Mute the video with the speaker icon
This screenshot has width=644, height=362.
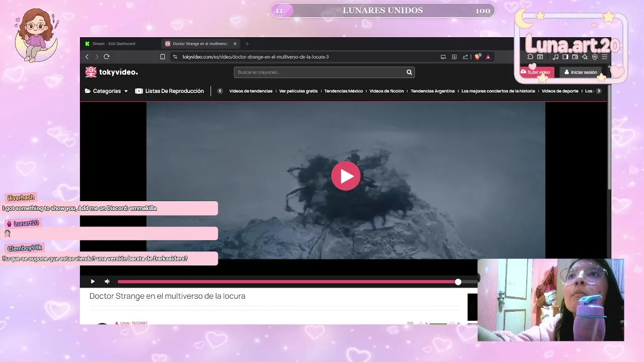pos(107,282)
